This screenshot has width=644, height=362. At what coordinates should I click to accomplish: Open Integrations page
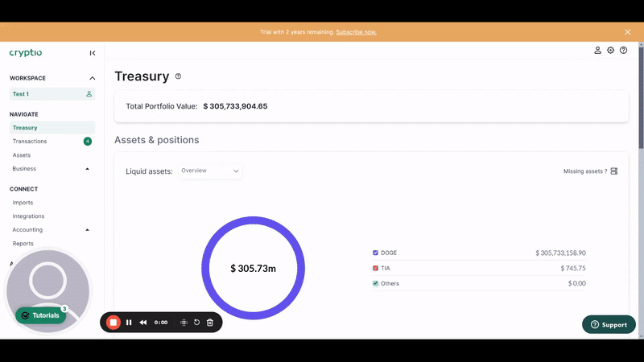point(28,216)
